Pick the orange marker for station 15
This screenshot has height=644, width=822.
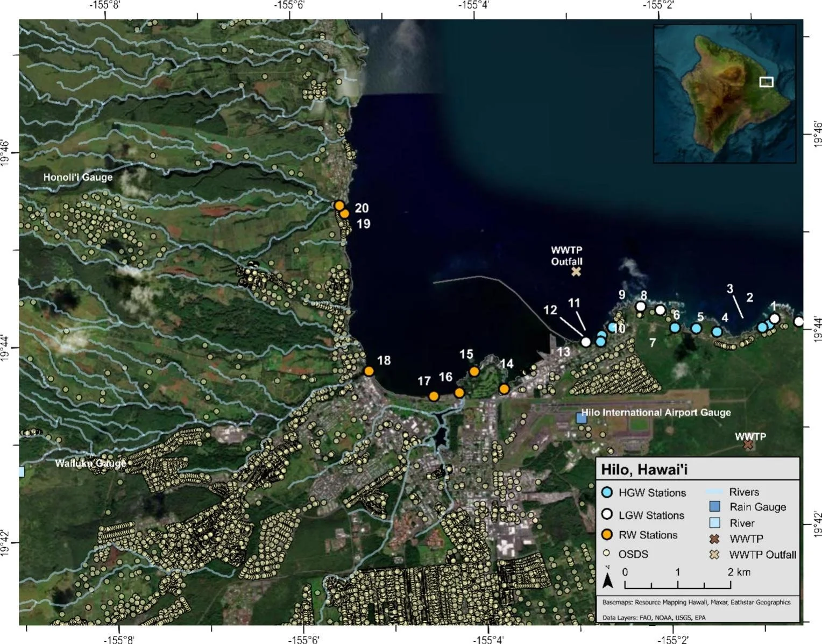pyautogui.click(x=474, y=372)
